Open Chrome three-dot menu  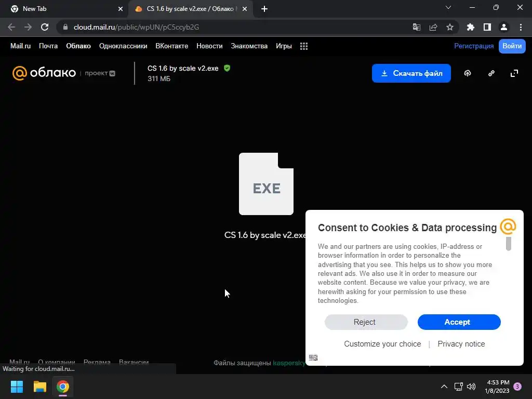[x=521, y=27]
